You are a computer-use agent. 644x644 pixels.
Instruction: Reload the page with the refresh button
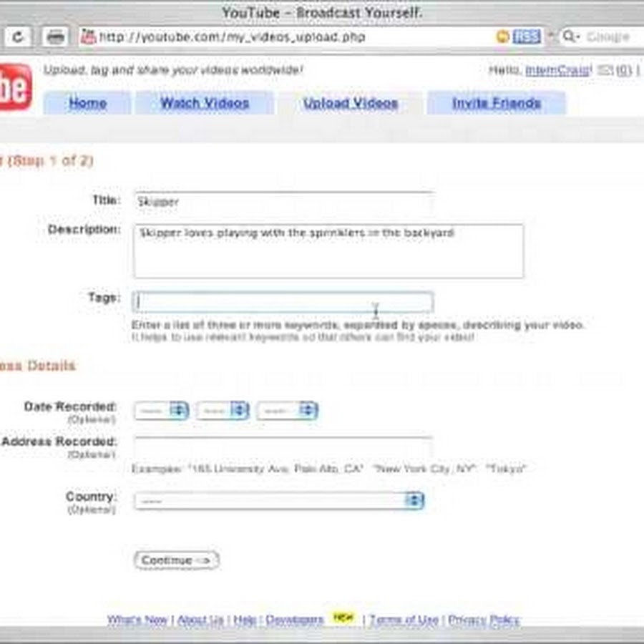coord(17,37)
